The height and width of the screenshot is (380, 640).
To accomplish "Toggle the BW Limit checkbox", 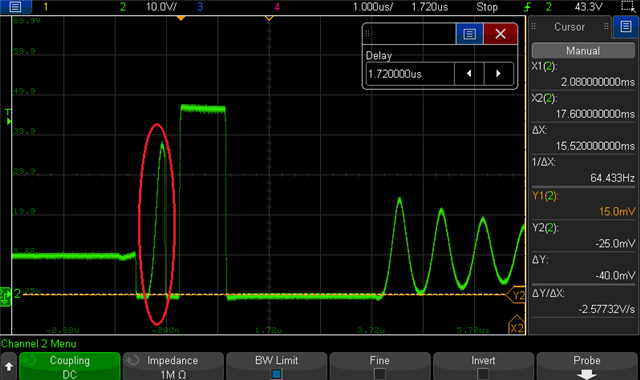I will (x=276, y=373).
